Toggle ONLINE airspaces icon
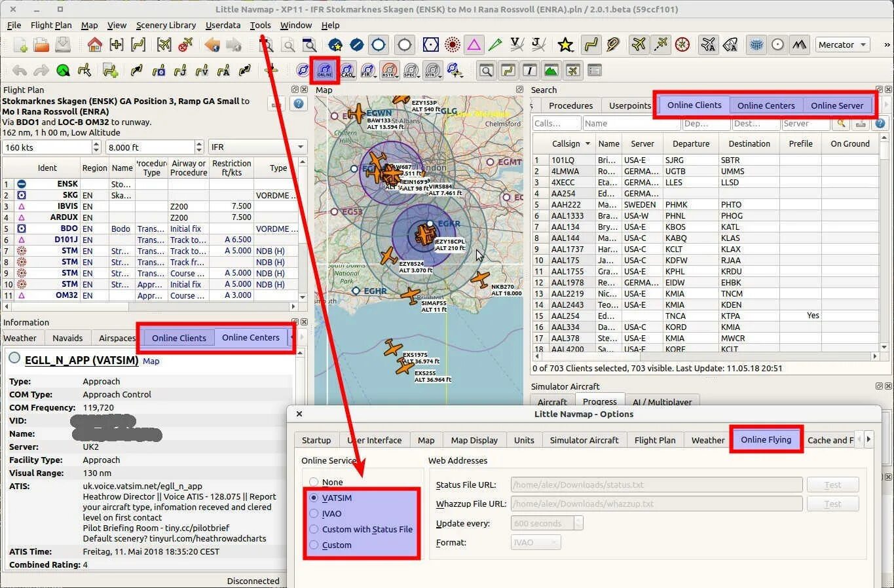 [325, 70]
